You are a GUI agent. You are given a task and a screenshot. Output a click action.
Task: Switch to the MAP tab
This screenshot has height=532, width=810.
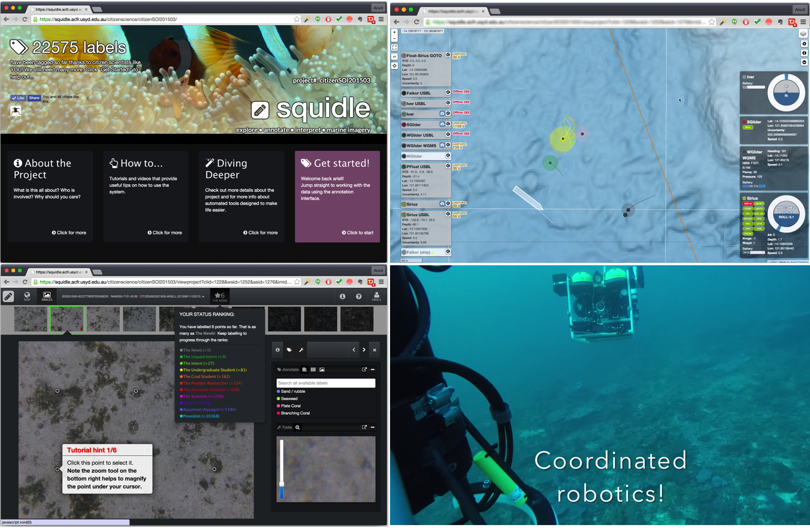click(27, 296)
